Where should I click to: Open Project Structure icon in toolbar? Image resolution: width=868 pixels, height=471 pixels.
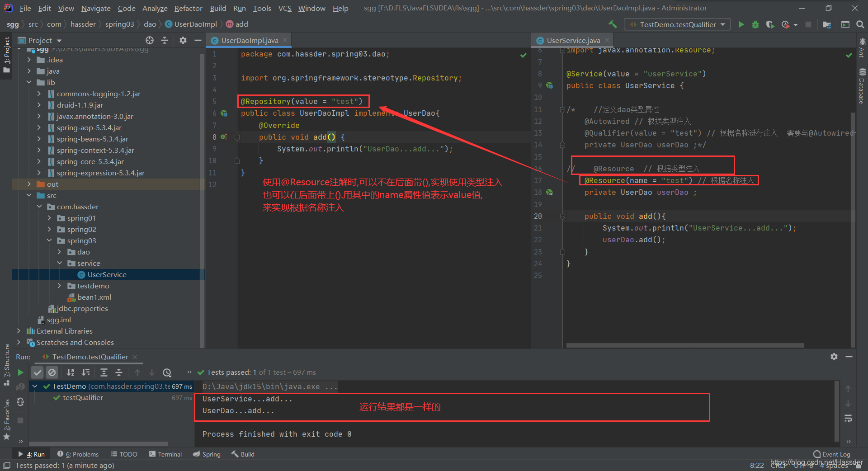827,24
